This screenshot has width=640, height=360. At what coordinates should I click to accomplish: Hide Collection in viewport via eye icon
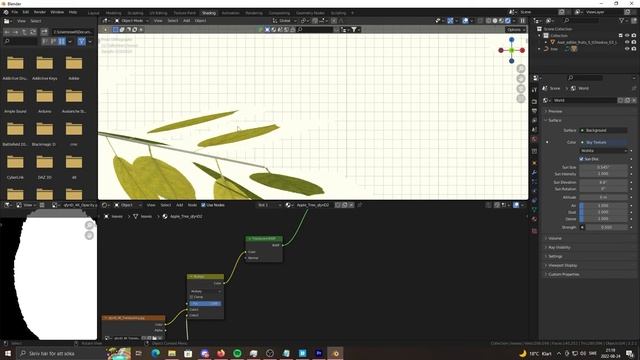click(x=627, y=36)
